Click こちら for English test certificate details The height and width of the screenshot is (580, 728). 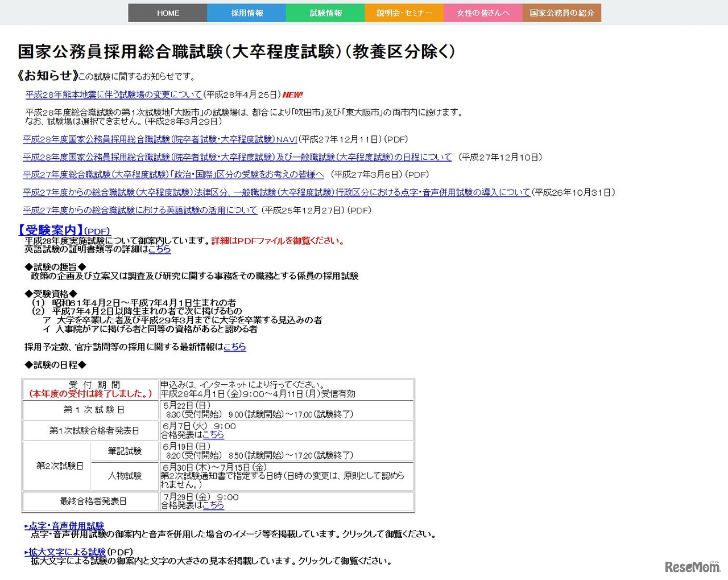pyautogui.click(x=159, y=249)
